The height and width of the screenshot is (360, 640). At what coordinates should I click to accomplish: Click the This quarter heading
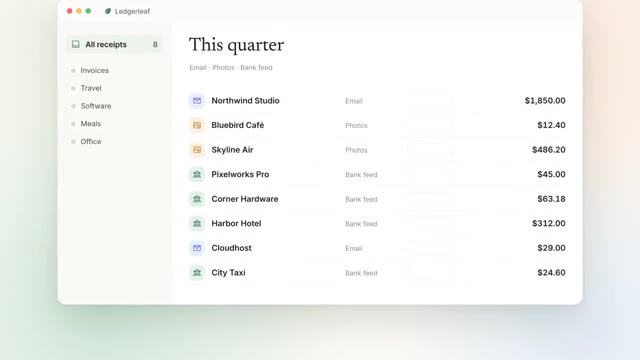coord(236,45)
